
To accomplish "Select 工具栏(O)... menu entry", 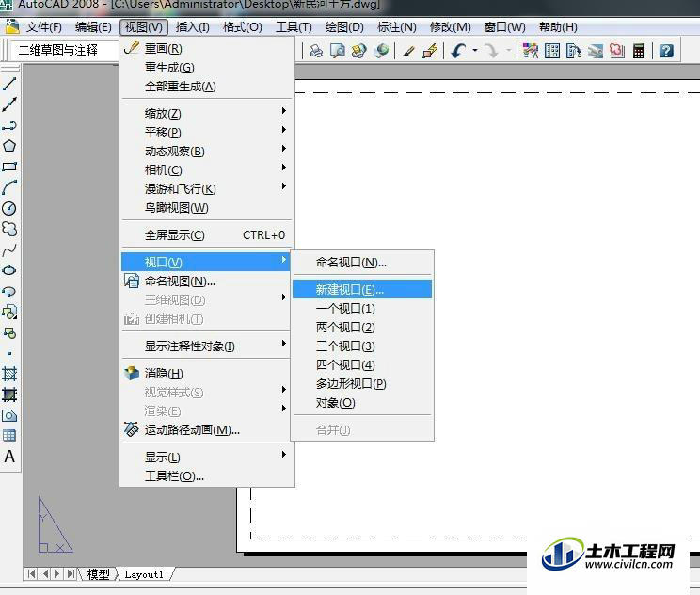I will pos(207,476).
